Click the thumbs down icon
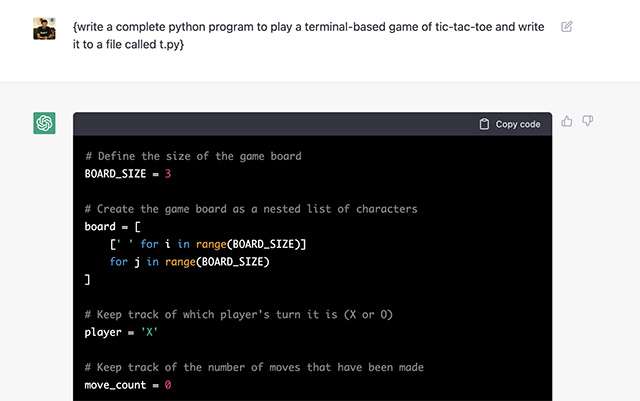Screen dimensions: 640x401 [588, 121]
